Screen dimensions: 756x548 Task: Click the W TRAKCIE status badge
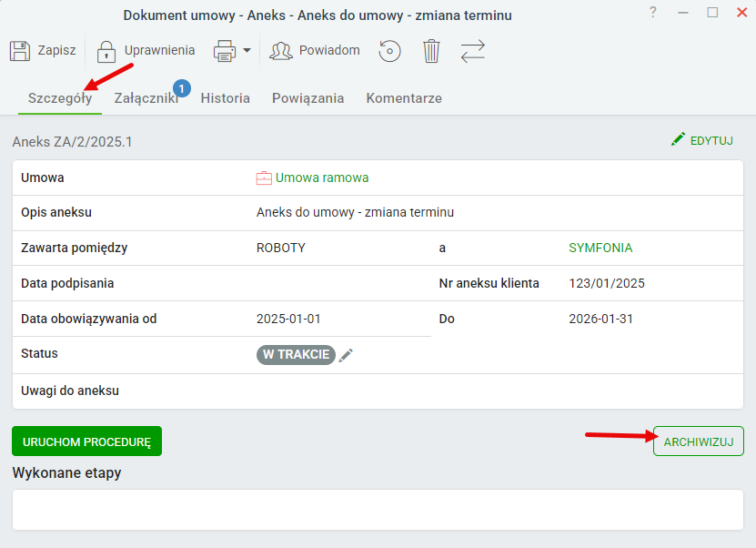pyautogui.click(x=296, y=354)
